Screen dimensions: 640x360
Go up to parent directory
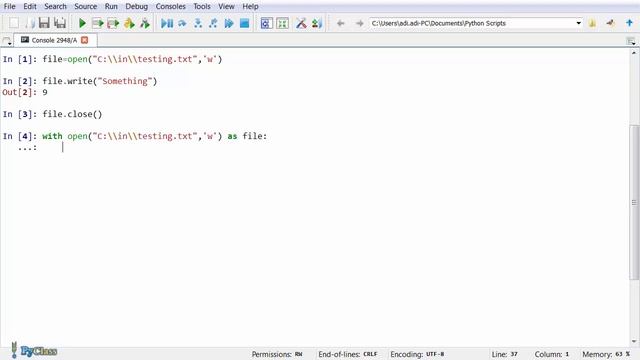[x=629, y=23]
